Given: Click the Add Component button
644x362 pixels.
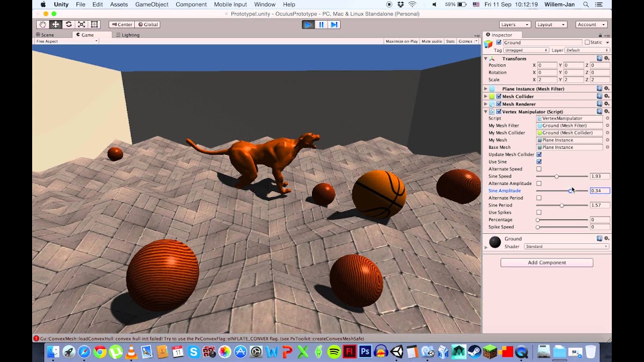Looking at the screenshot, I should coord(547,262).
